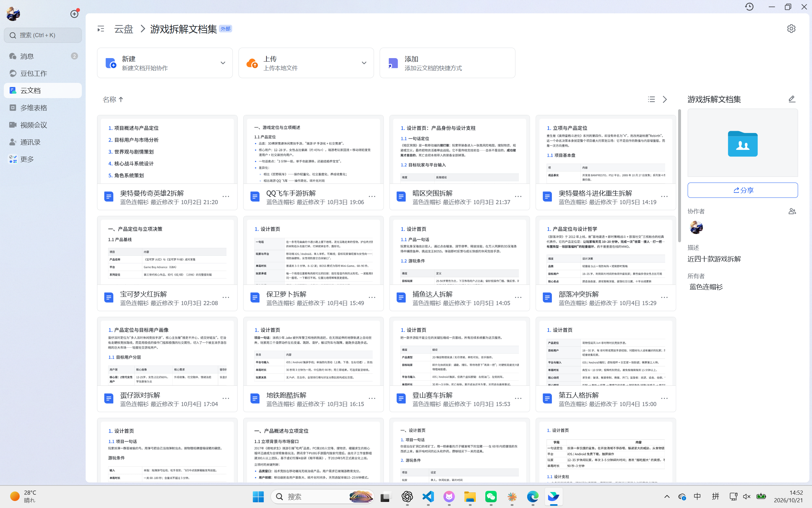This screenshot has width=812, height=508.
Task: Click the 外部 tag badge
Action: pos(225,29)
